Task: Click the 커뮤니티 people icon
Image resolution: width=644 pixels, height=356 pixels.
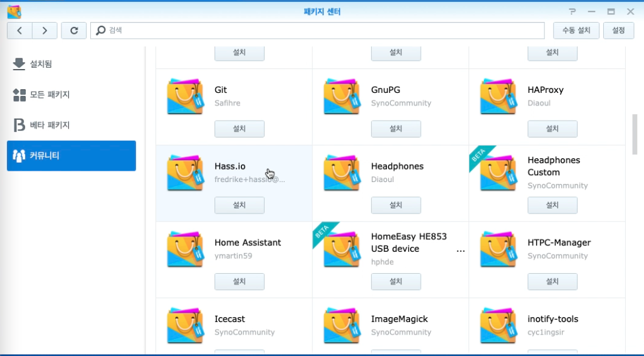Action: click(19, 156)
